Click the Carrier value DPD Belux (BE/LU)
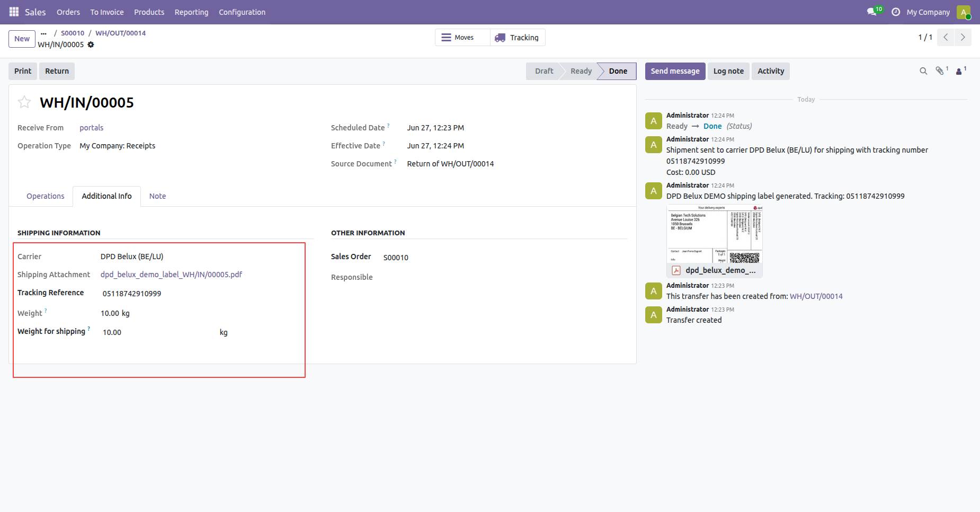The image size is (980, 512). tap(132, 257)
